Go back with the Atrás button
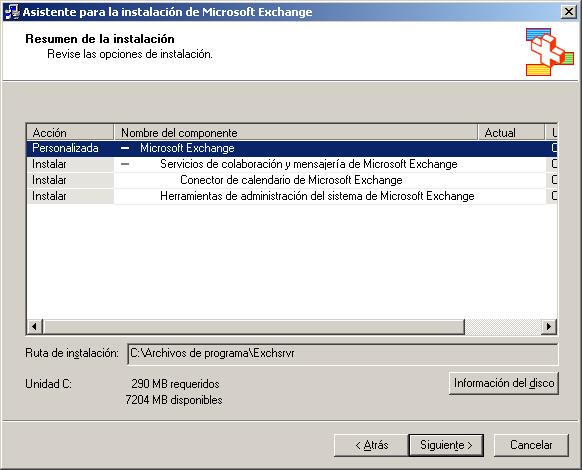 point(371,445)
